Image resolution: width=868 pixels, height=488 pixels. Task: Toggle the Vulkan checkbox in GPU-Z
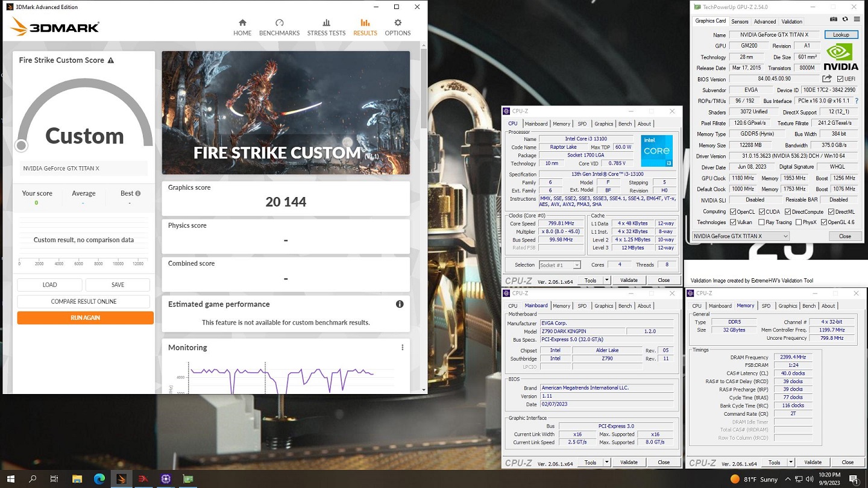(x=733, y=222)
